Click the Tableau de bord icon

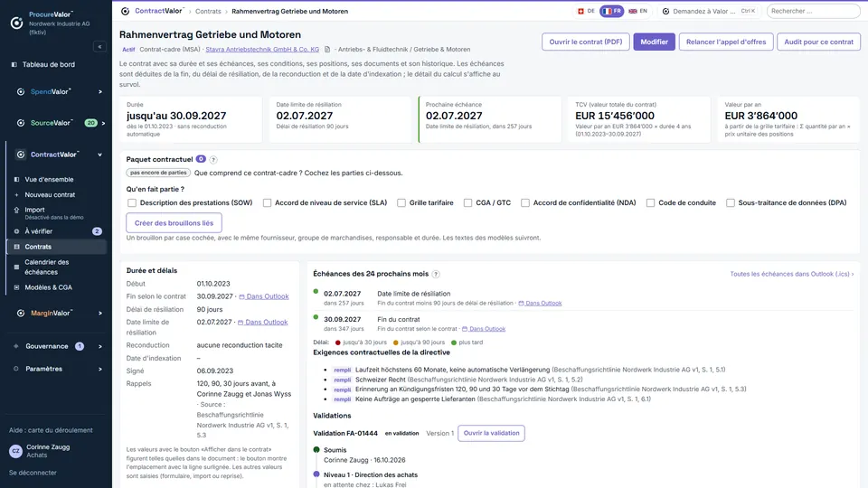[14, 65]
